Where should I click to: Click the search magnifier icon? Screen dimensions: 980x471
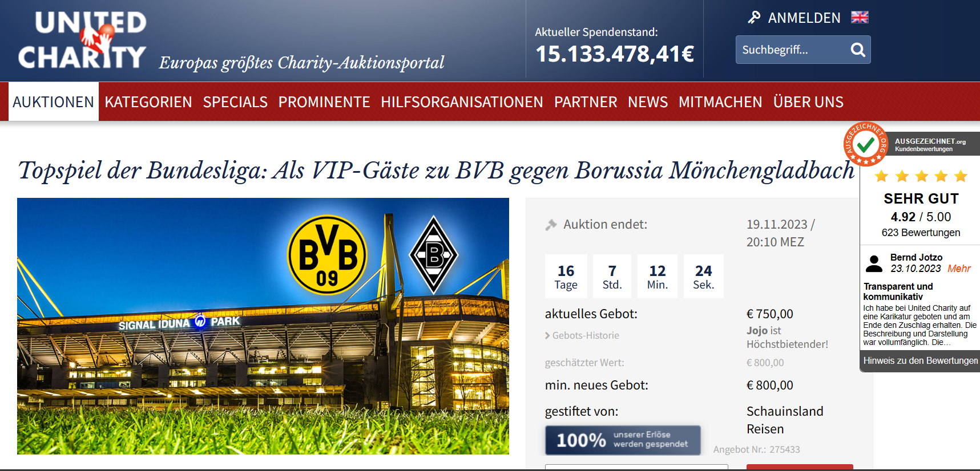coord(858,50)
